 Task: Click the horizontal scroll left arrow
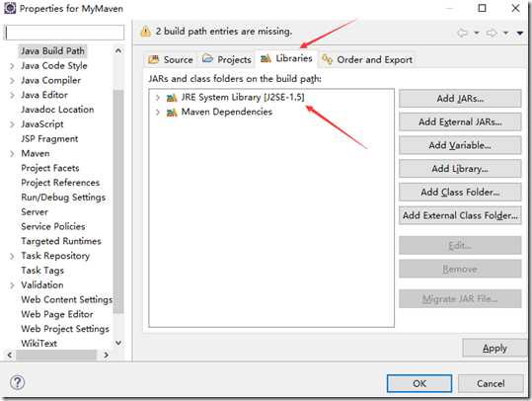click(10, 355)
